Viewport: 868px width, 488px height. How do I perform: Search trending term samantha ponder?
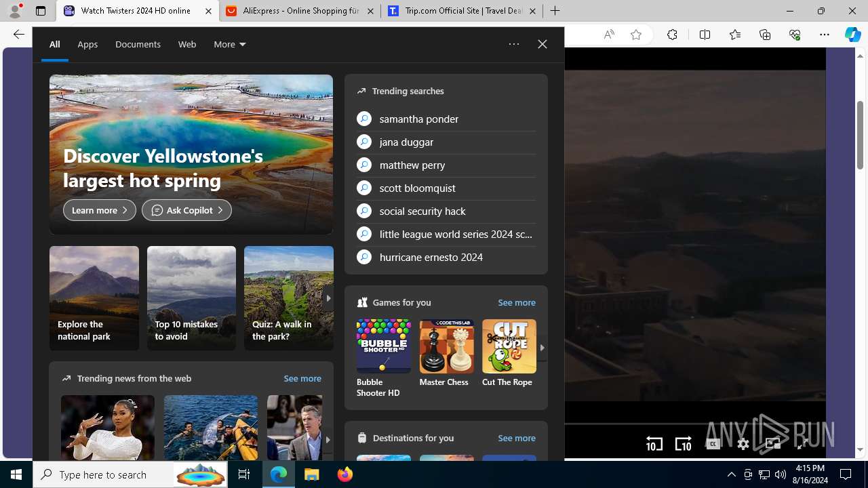[x=446, y=119]
